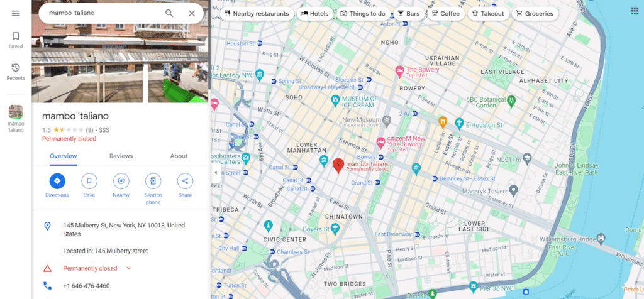Select the citizenM New York Bowery pin
Screen dimensions: 644x299
click(380, 143)
